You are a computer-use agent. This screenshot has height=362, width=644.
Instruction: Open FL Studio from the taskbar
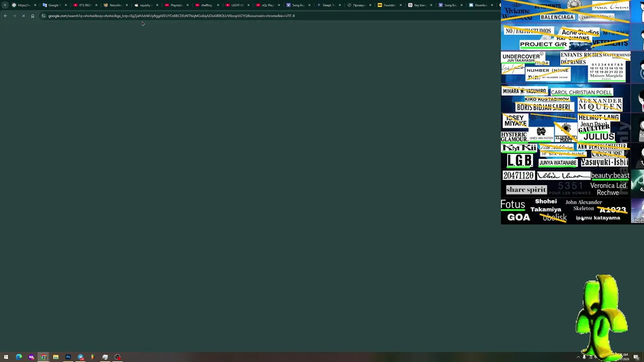click(93, 357)
